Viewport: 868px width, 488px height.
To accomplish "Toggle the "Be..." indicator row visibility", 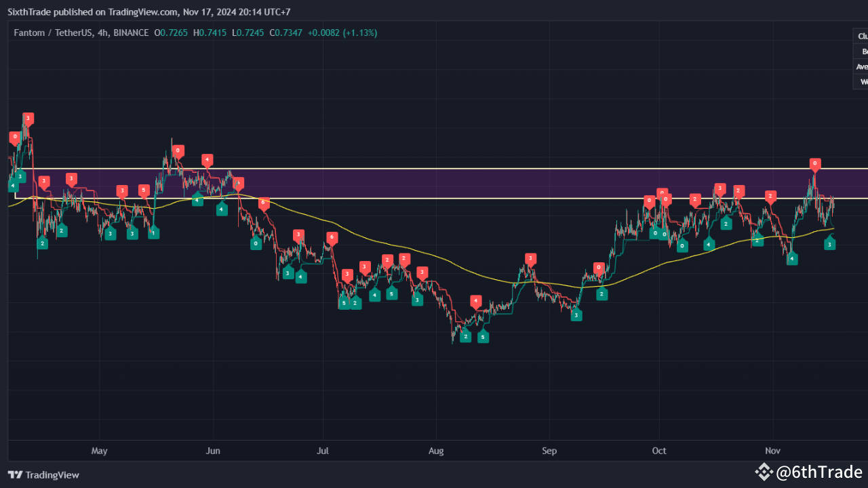I will (x=860, y=51).
